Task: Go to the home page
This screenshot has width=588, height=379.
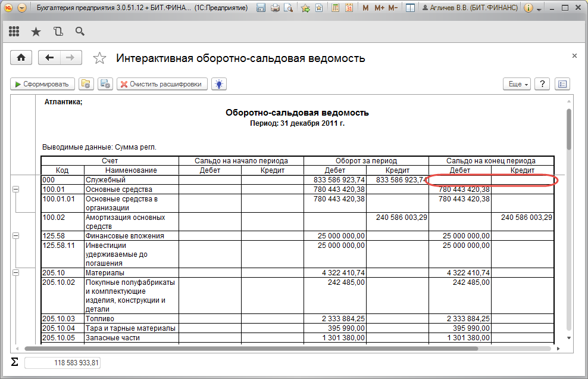Action: tap(21, 58)
